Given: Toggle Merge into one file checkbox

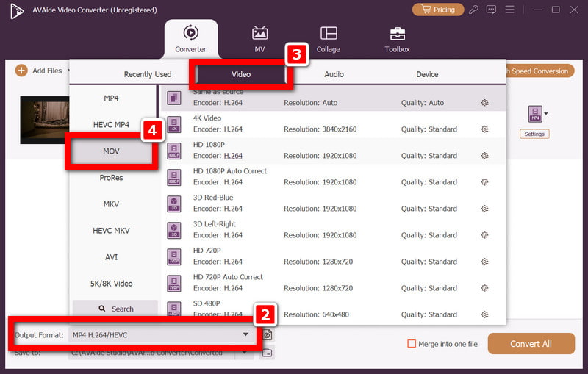Looking at the screenshot, I should pyautogui.click(x=412, y=344).
